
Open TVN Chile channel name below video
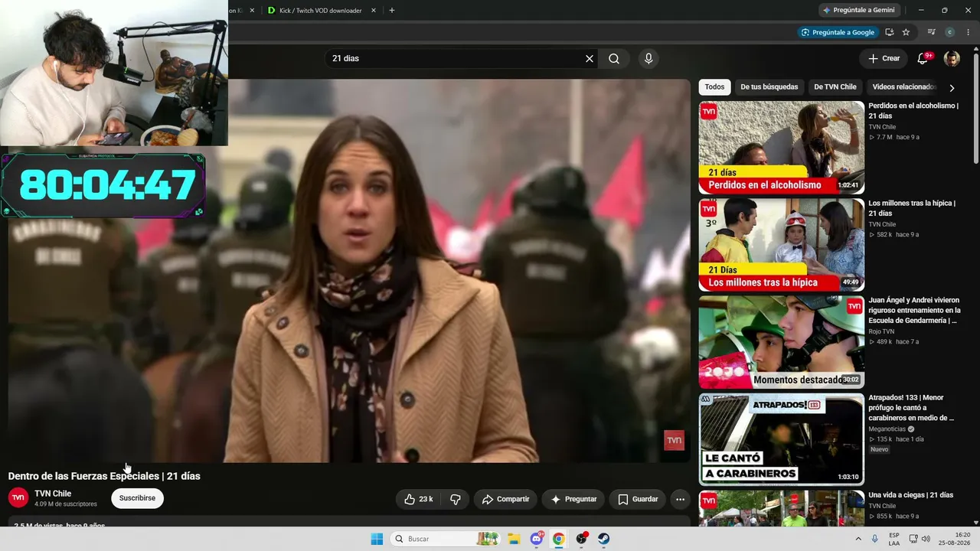[53, 494]
